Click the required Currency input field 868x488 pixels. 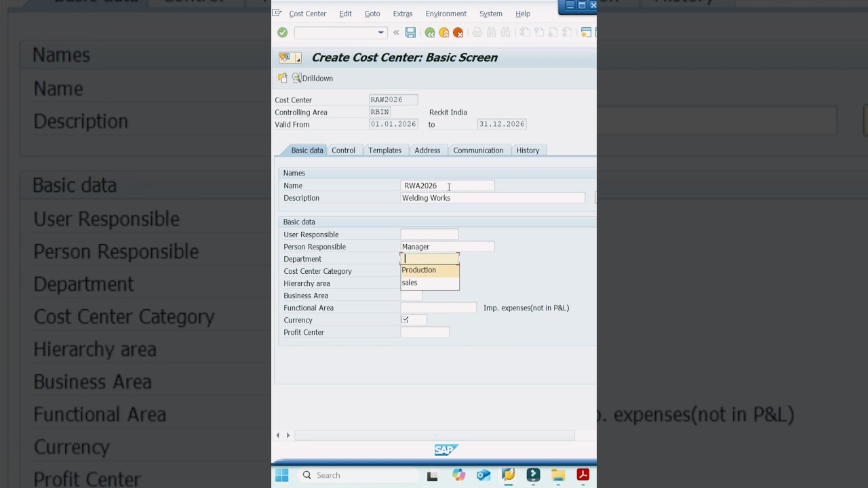pyautogui.click(x=414, y=320)
